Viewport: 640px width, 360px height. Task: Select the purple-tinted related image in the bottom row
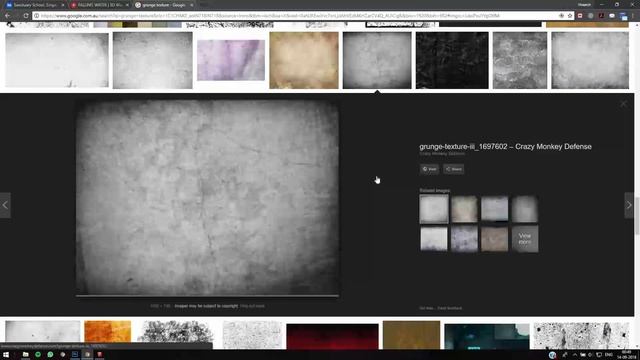[x=464, y=239]
